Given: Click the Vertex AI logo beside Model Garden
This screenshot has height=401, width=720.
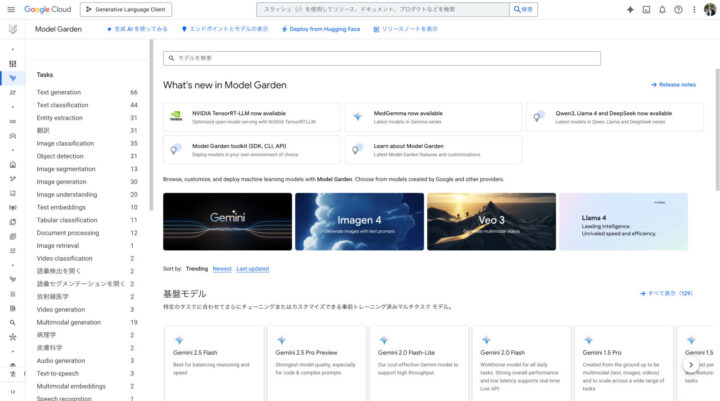Looking at the screenshot, I should click(13, 29).
